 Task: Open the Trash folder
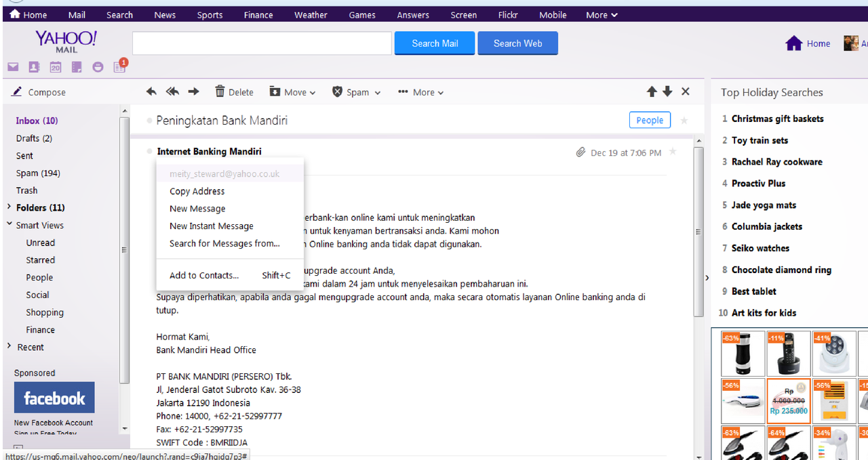point(27,190)
